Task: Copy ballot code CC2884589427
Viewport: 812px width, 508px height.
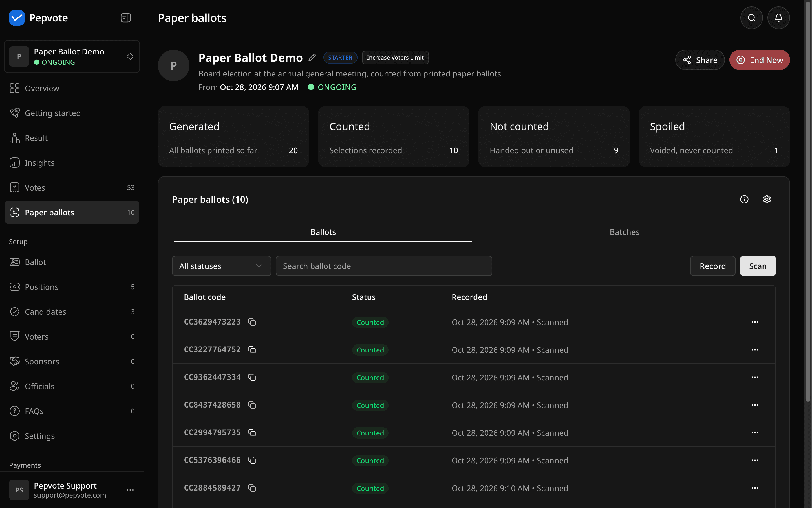Action: pyautogui.click(x=252, y=488)
